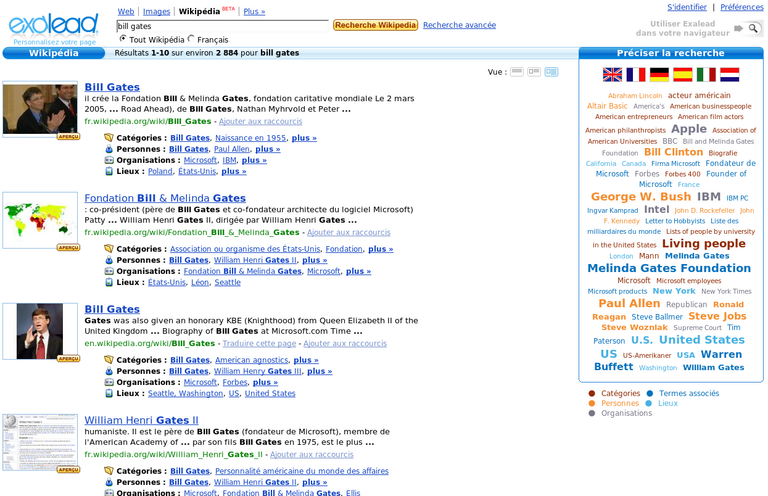Filter results by Italian flag
Viewport: 768px width, 496px height.
pyautogui.click(x=706, y=75)
